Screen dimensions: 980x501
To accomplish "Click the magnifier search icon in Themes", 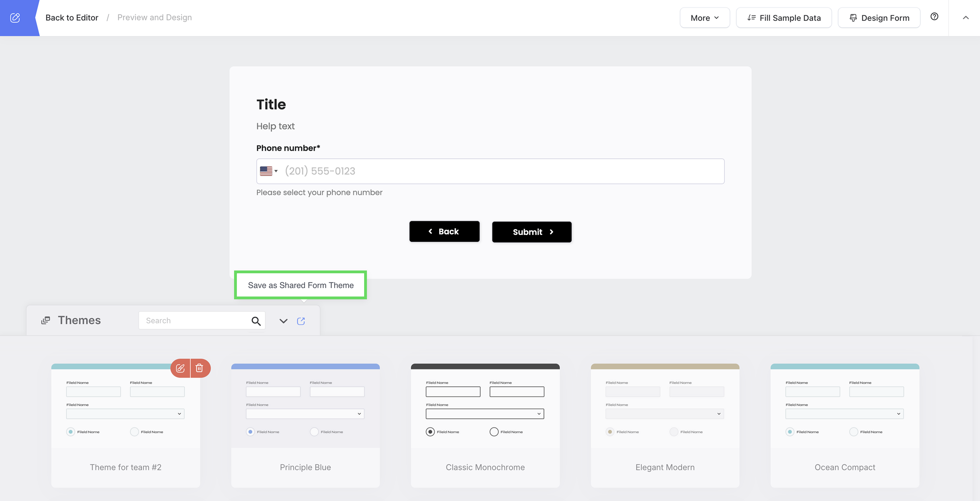I will [x=256, y=321].
